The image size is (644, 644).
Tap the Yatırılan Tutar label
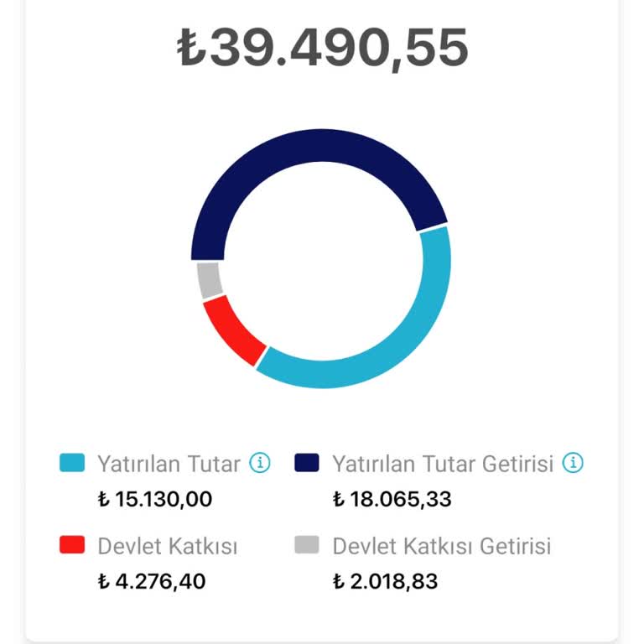pyautogui.click(x=169, y=464)
